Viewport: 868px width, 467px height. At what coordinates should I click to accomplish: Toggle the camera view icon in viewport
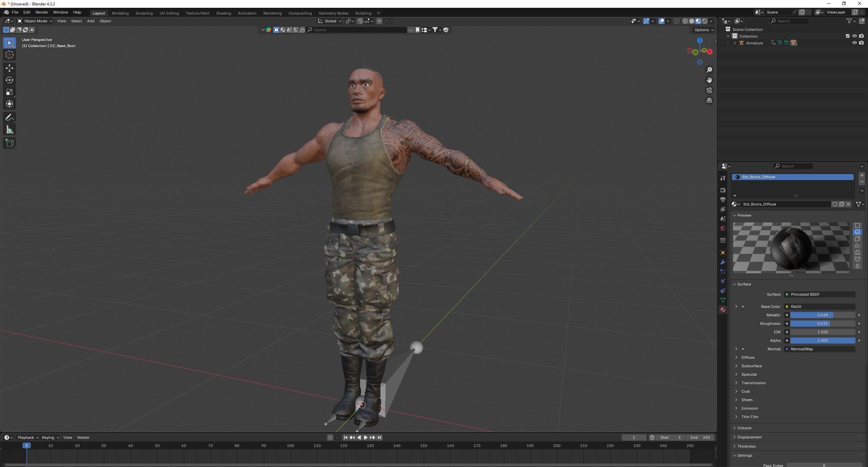(709, 90)
